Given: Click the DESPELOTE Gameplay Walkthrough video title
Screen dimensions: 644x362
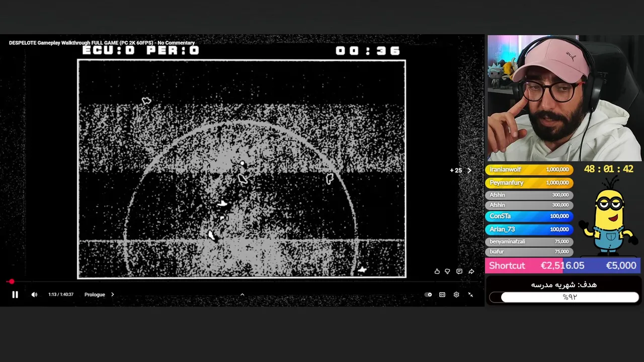Looking at the screenshot, I should click(102, 43).
